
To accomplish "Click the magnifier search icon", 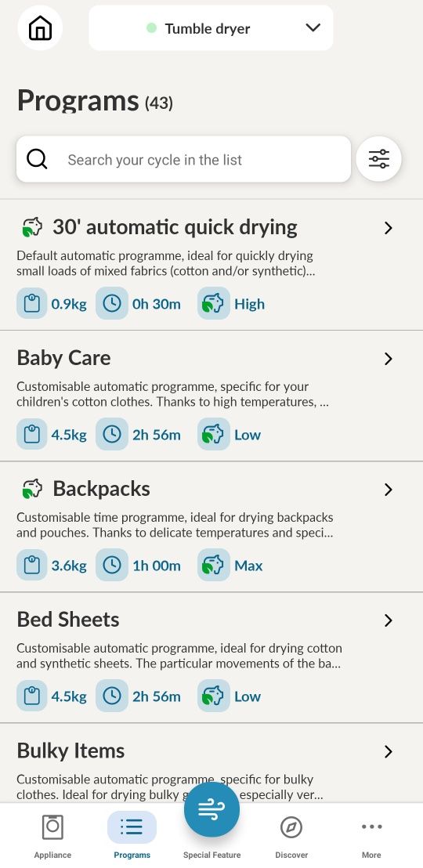I will [37, 160].
